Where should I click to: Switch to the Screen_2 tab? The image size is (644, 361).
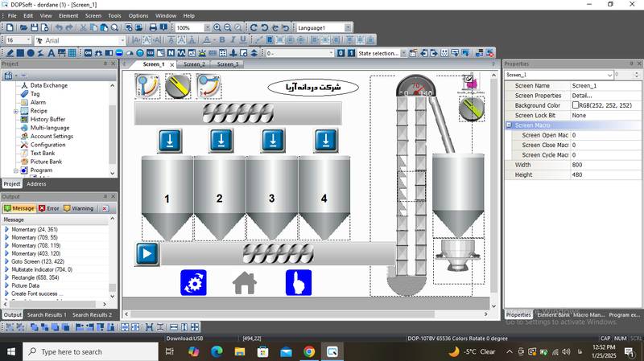point(194,64)
